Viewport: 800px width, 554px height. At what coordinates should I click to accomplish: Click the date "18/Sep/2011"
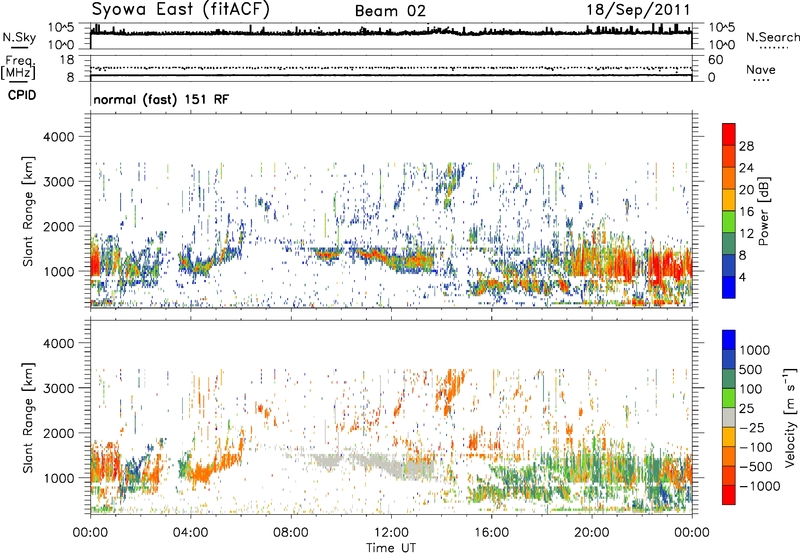tap(638, 10)
